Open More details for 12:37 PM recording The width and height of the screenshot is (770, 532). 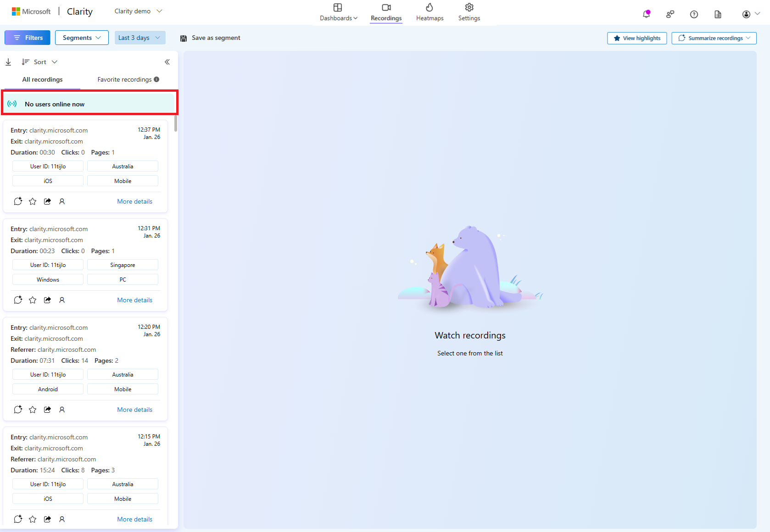[x=134, y=201]
